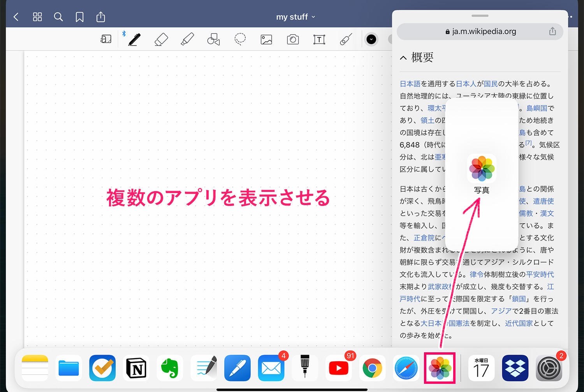Select the Camera tool
584x392 pixels.
click(293, 39)
